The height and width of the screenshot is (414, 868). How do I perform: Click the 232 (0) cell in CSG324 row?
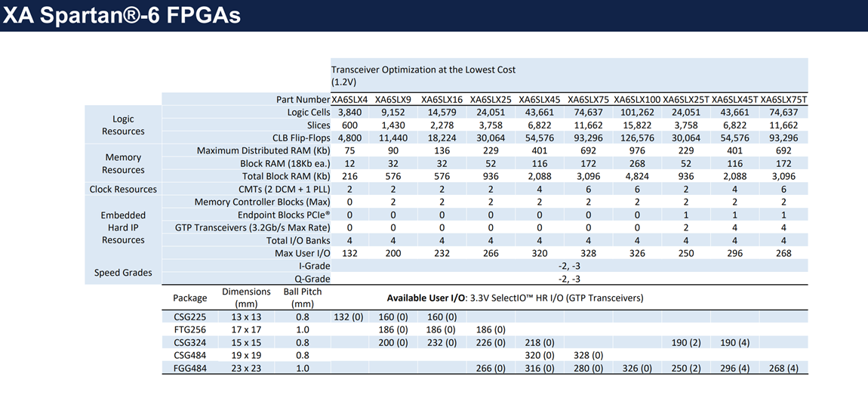click(442, 342)
